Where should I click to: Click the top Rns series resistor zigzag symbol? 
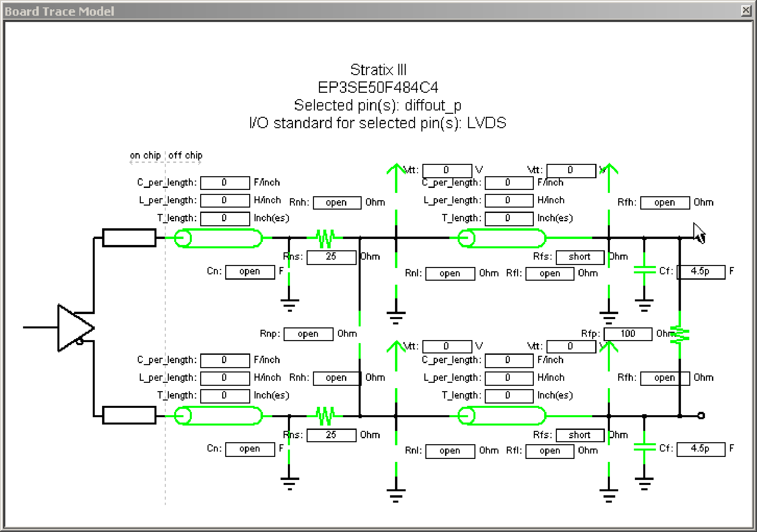point(325,238)
